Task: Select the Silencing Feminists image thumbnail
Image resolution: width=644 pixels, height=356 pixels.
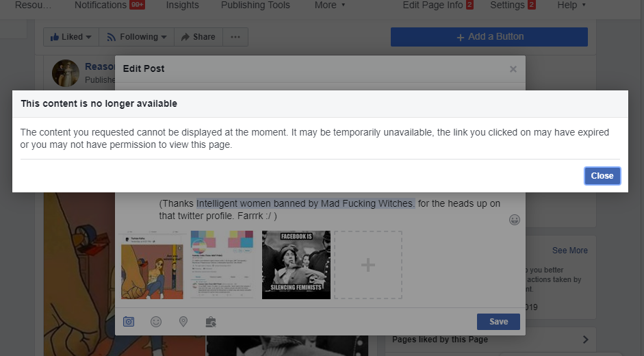Action: 296,265
